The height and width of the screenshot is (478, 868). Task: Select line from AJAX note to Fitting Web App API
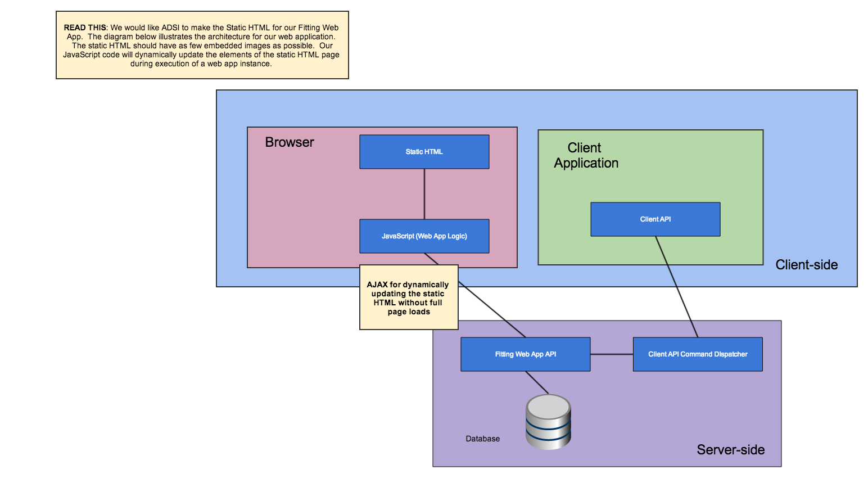[x=492, y=310]
